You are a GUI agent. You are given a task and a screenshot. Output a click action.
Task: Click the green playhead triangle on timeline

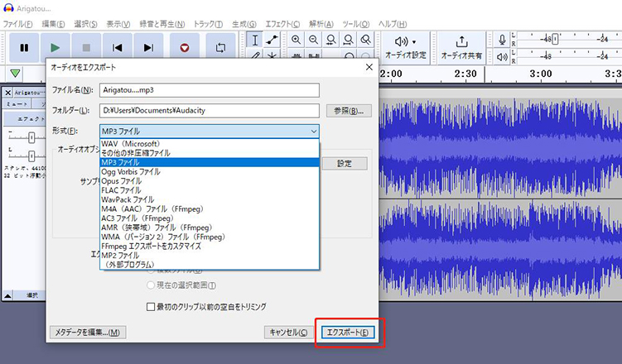[x=15, y=74]
